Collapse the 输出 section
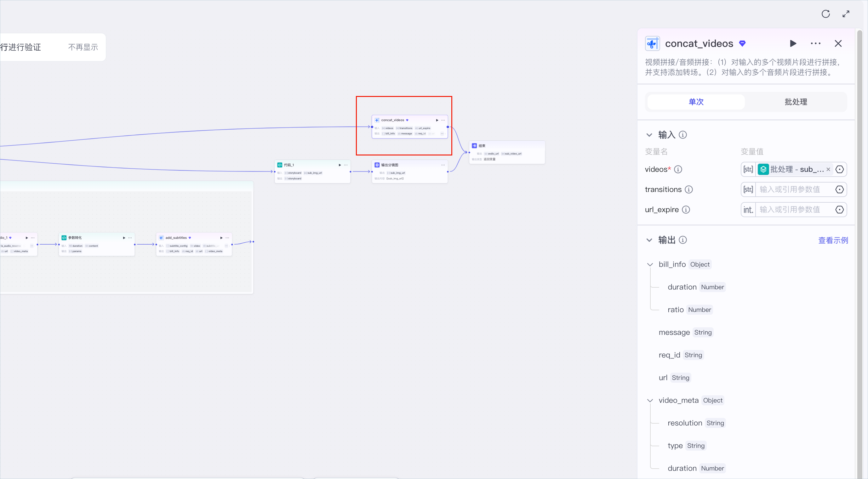Screen dimensions: 868x479 pyautogui.click(x=649, y=240)
